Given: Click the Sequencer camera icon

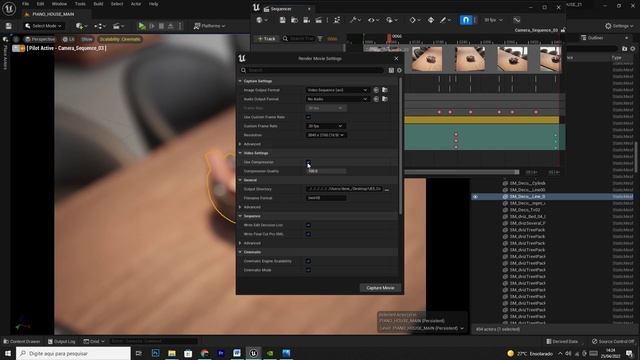Looking at the screenshot, I should point(307,20).
